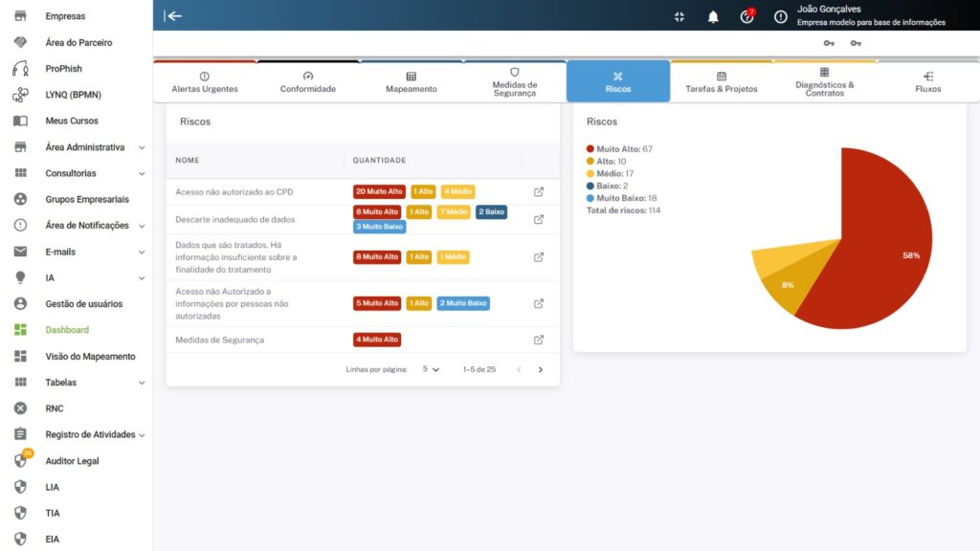Viewport: 980px width, 551px height.
Task: Open the rows per page dropdown
Action: tap(431, 369)
